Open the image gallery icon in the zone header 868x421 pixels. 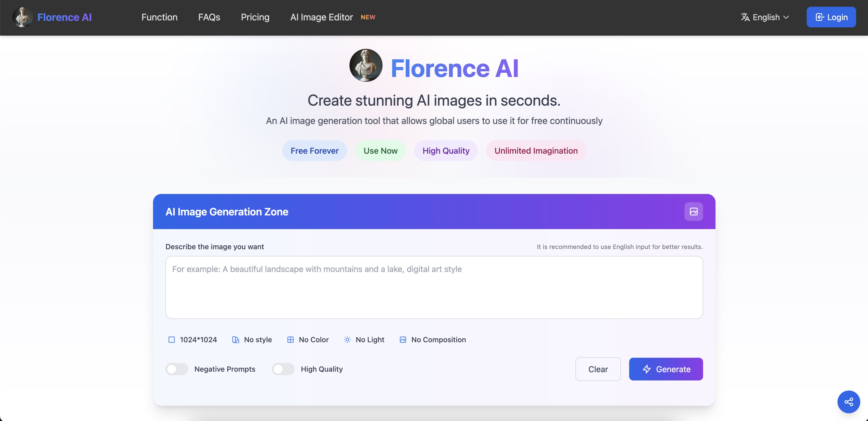[x=694, y=212]
